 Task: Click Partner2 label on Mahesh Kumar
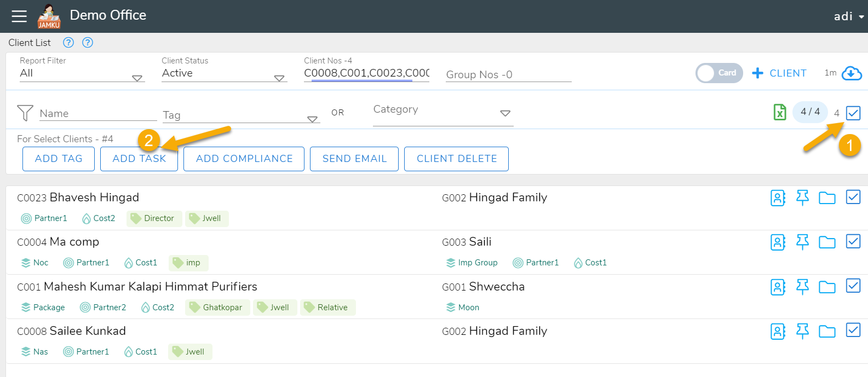[x=103, y=308]
